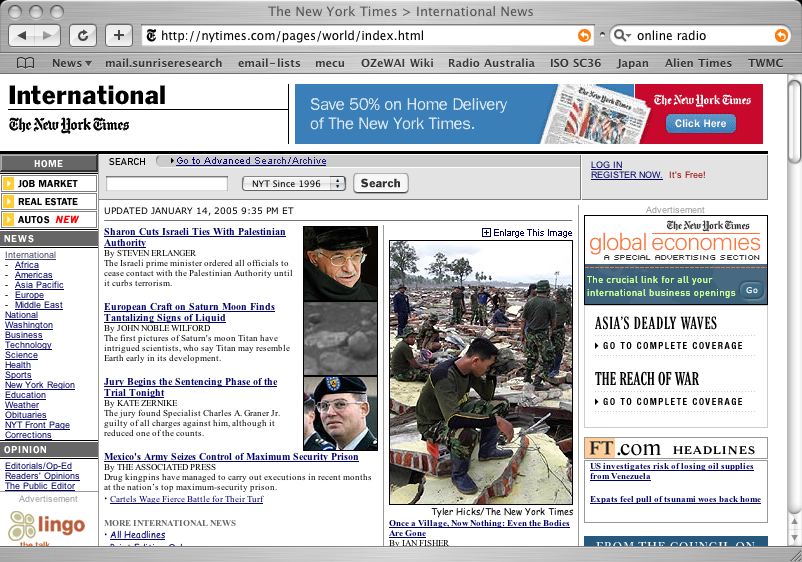This screenshot has width=802, height=562.
Task: Go back with the Safari back arrow
Action: (22, 35)
